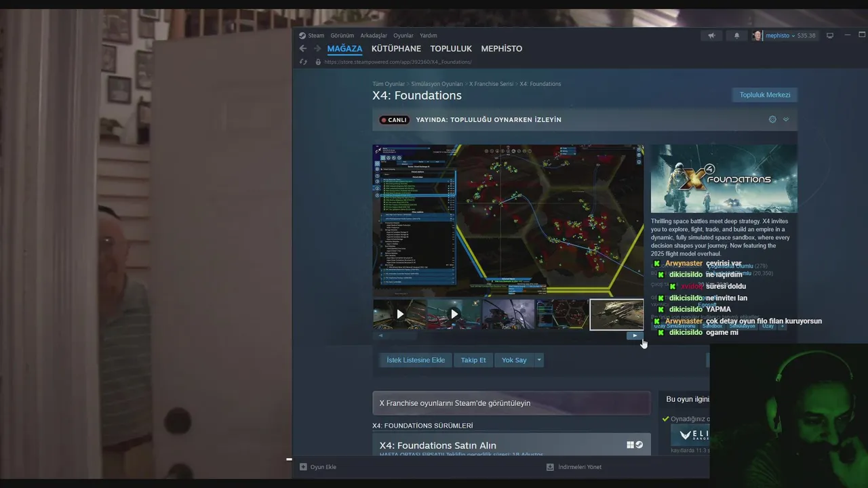The height and width of the screenshot is (488, 868).
Task: Click the red CANLI live badge
Action: (x=394, y=120)
